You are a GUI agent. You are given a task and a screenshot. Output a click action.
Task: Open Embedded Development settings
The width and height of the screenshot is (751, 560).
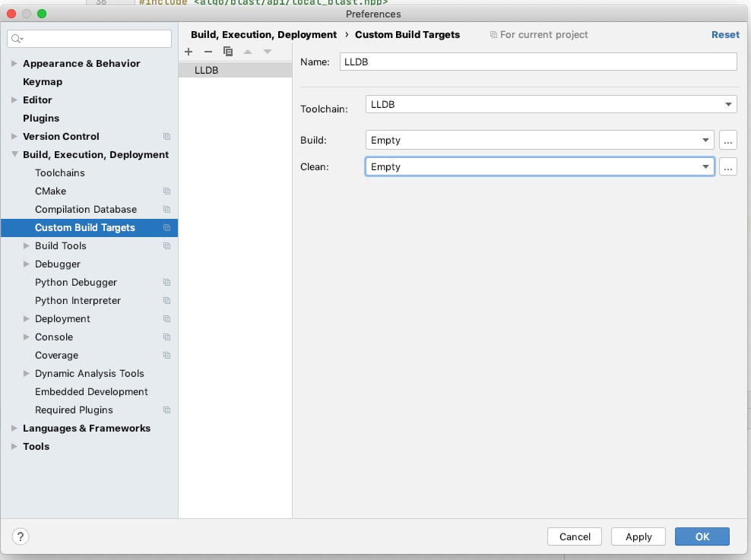91,391
